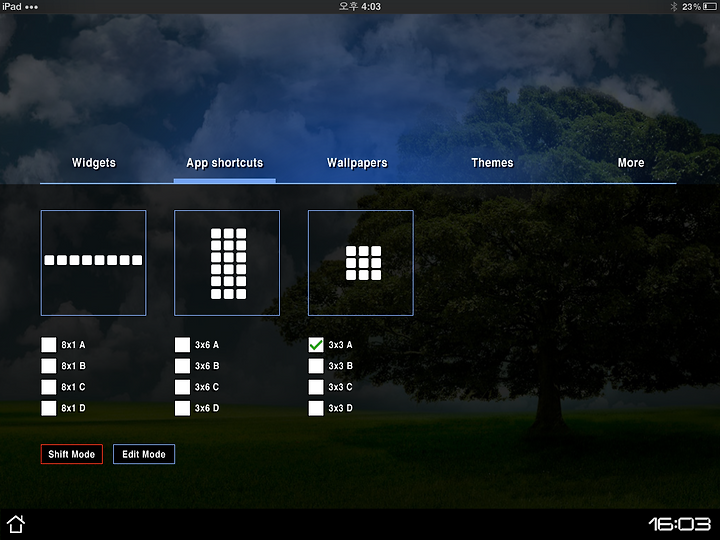The height and width of the screenshot is (540, 720).
Task: Tap the 4:03 time in status bar
Action: (x=360, y=6)
